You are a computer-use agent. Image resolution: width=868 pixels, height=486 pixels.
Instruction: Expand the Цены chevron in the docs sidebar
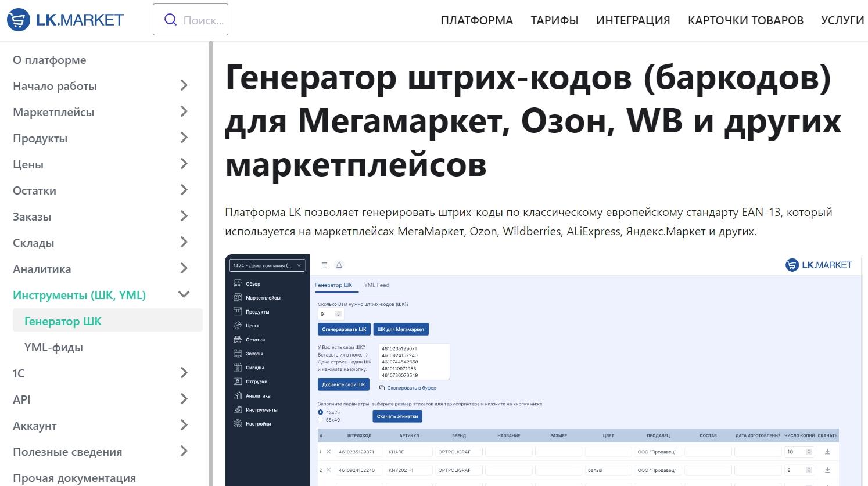tap(184, 164)
